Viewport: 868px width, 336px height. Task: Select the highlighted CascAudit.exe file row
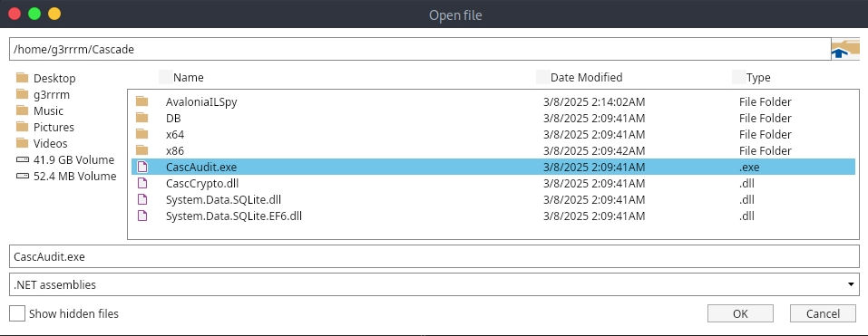493,167
